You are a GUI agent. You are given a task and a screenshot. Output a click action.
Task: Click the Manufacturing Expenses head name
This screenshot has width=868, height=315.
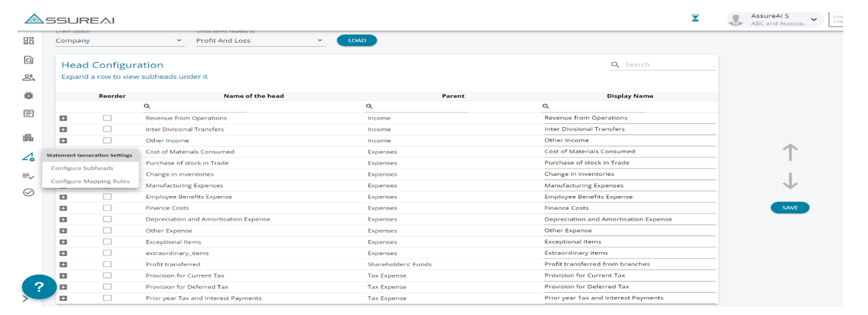[x=184, y=185]
